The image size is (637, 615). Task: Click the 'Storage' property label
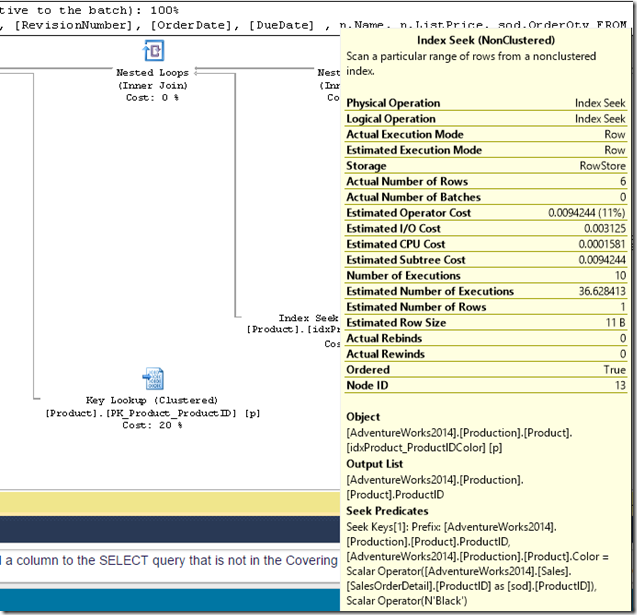(366, 166)
